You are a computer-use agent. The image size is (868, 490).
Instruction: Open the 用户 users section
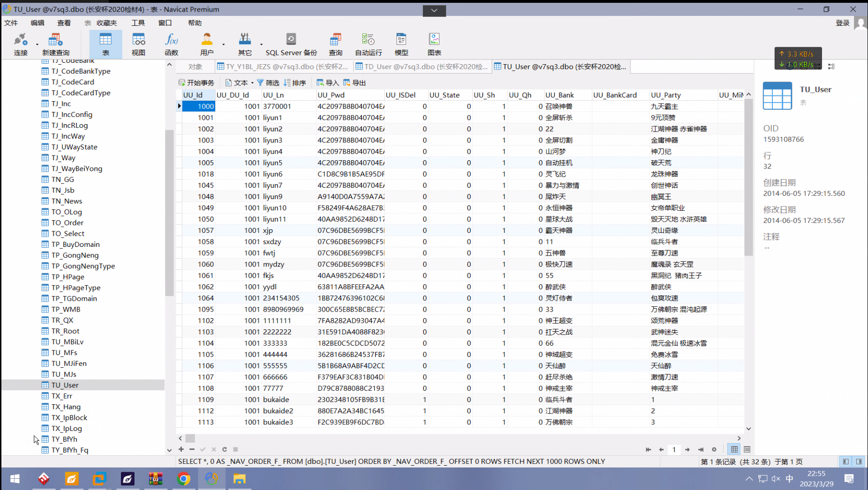[x=207, y=45]
